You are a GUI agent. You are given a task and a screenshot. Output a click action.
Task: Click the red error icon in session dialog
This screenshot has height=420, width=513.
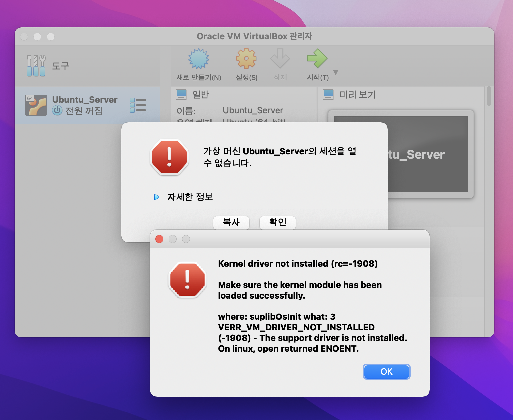coord(170,157)
